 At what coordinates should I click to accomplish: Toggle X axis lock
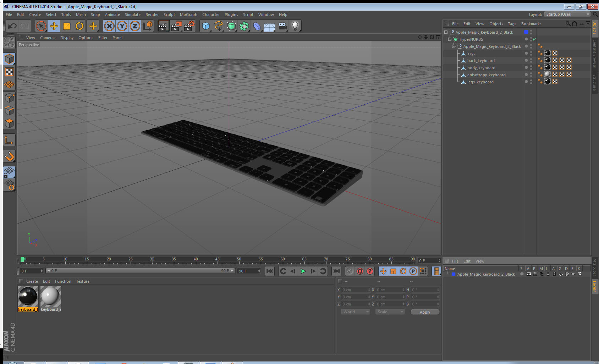(x=109, y=26)
